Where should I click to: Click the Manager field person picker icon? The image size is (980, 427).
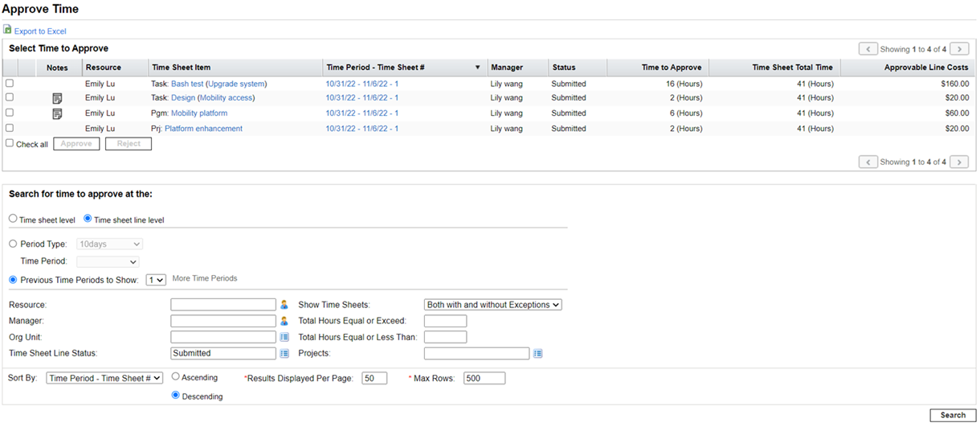coord(284,321)
